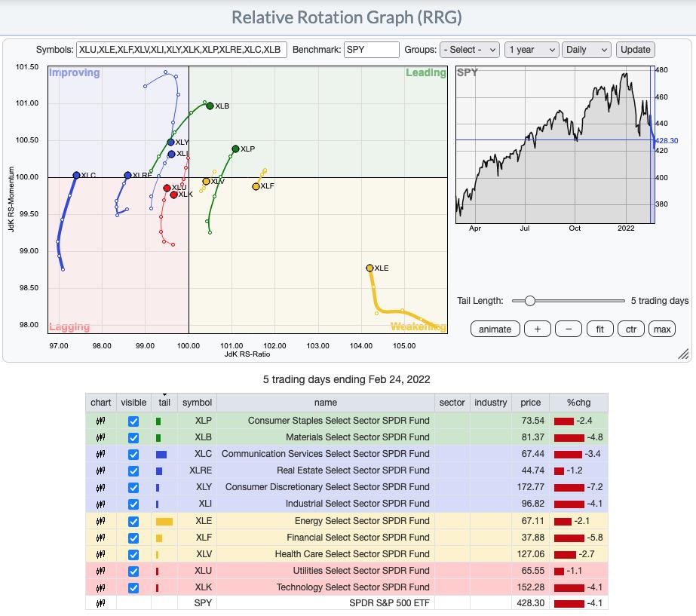Click the yellow tail swatch for XLE

(164, 522)
